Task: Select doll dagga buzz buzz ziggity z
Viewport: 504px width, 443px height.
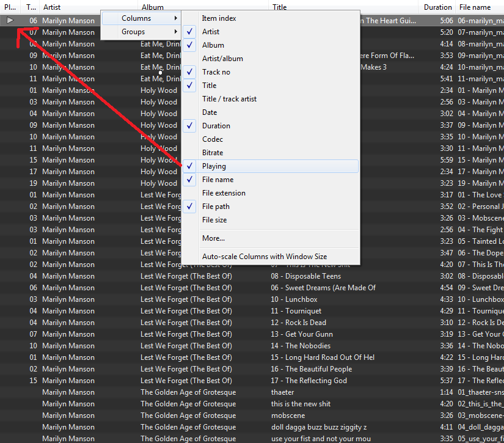Action: click(x=319, y=427)
